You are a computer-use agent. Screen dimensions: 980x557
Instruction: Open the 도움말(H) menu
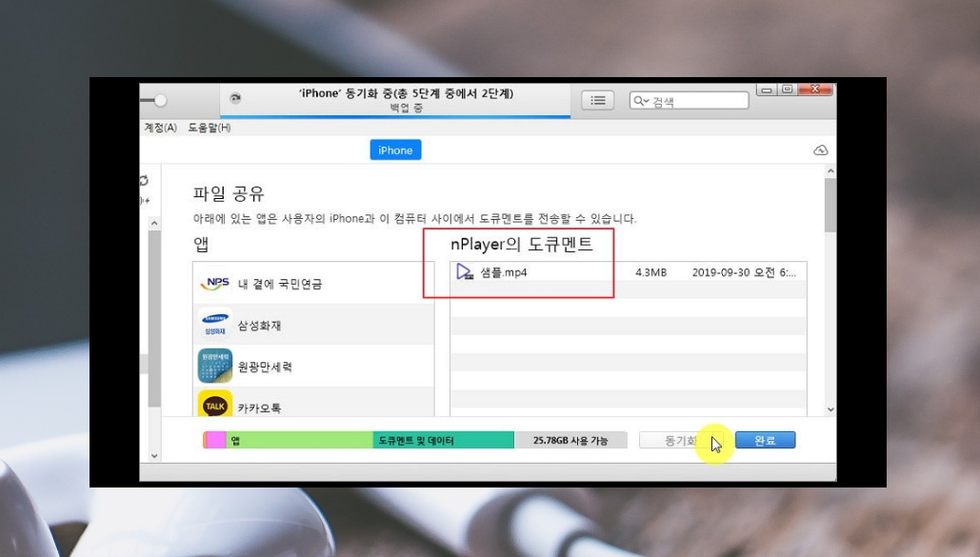210,128
